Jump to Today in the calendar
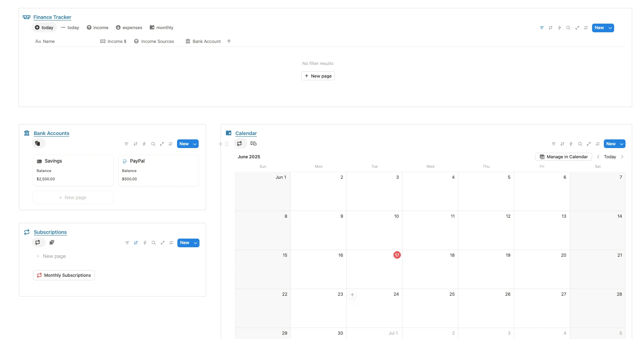This screenshot has width=644, height=339. [x=610, y=157]
